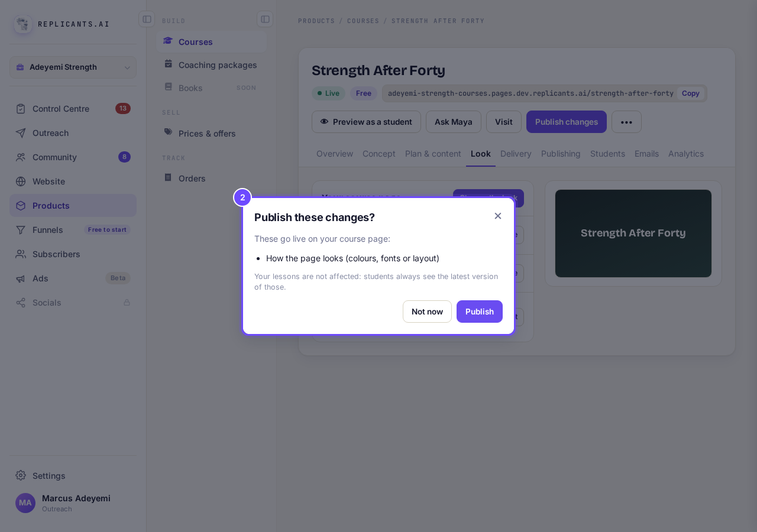Switch to the Overview tab
Viewport: 757px width, 532px height.
click(335, 154)
